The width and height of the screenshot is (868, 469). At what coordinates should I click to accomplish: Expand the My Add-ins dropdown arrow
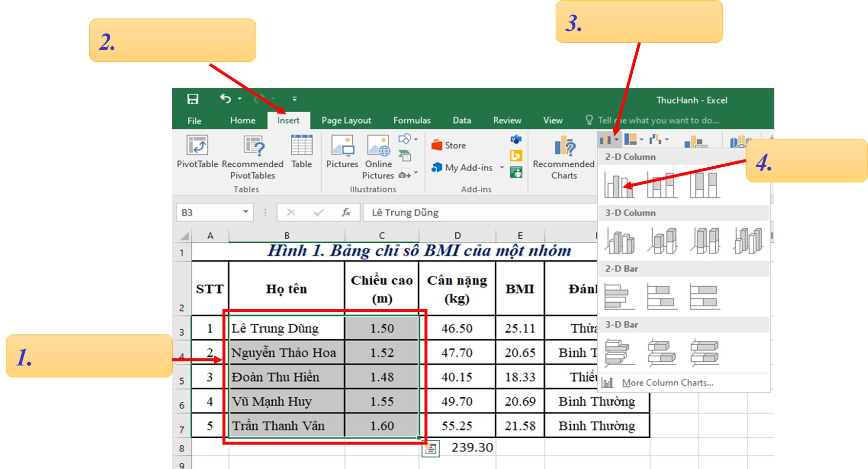[502, 168]
